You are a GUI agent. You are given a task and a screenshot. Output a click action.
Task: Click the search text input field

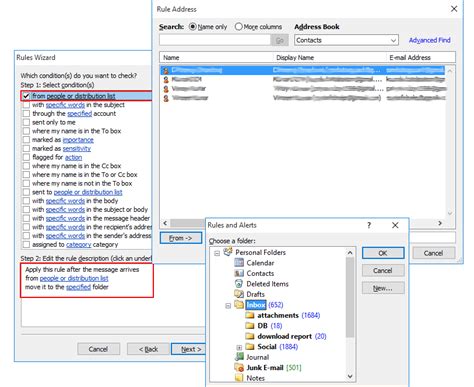pos(215,40)
